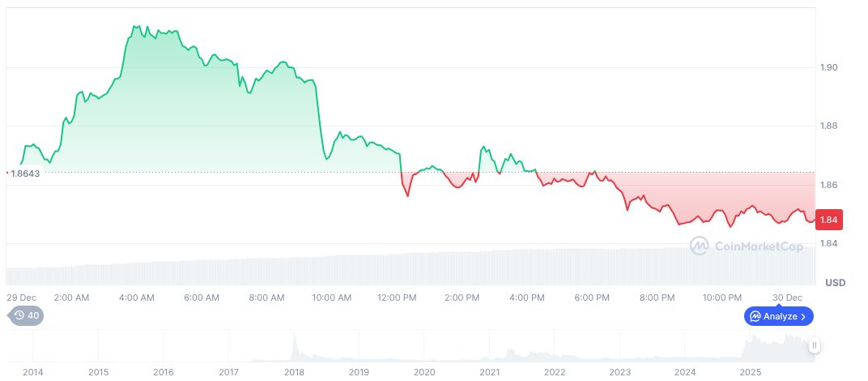Select 2021 on the bottom year timeline

[x=489, y=372]
